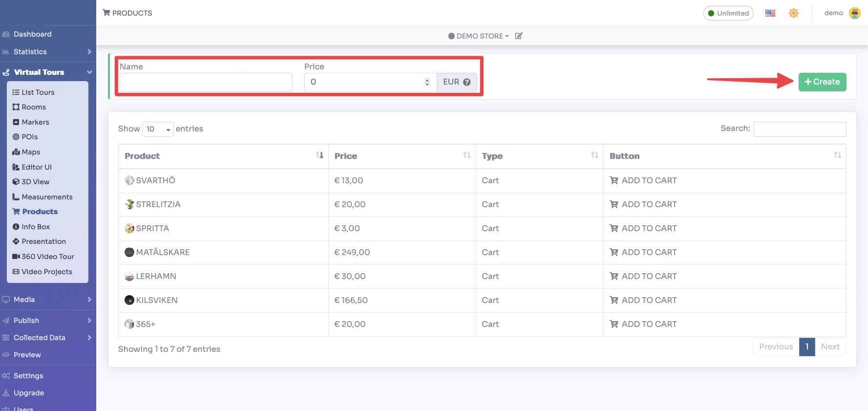Click the EUR currency help icon
This screenshot has height=411, width=868.
click(x=466, y=82)
